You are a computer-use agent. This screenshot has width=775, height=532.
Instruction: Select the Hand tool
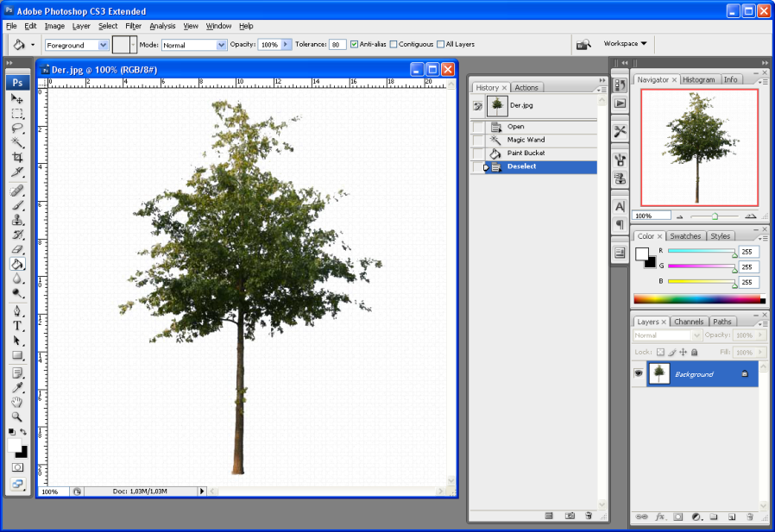tap(17, 402)
